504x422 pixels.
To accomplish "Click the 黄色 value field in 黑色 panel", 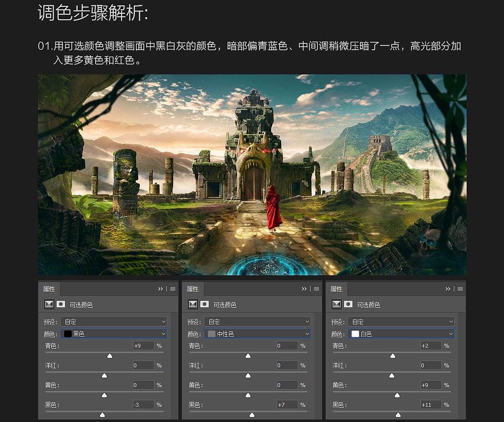I will [x=143, y=385].
